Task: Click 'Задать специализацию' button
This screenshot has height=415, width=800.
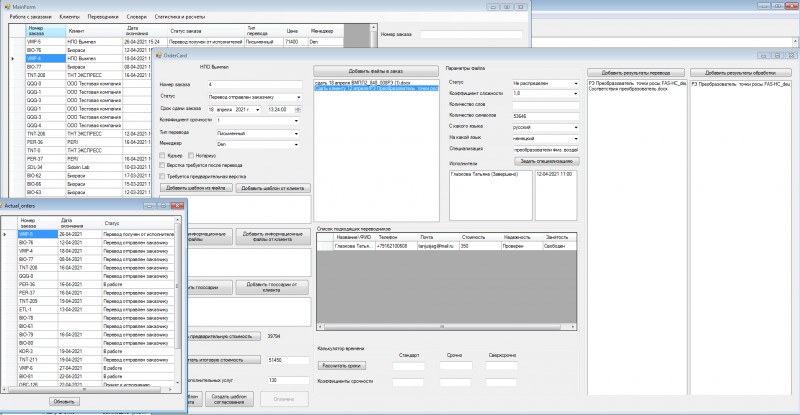Action: (x=546, y=160)
